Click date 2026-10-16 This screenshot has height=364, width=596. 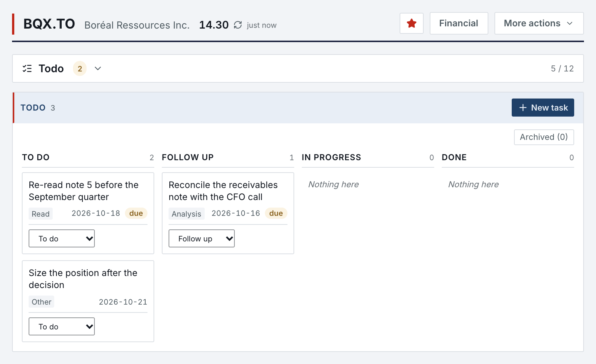236,213
